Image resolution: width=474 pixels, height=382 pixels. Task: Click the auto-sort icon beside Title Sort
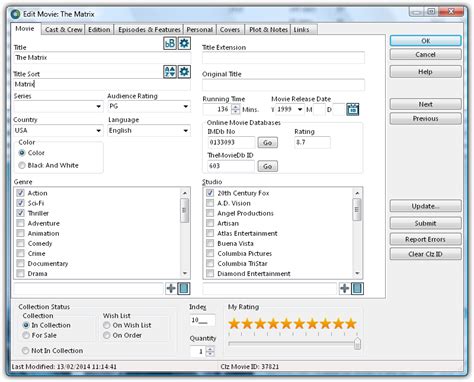tap(170, 72)
